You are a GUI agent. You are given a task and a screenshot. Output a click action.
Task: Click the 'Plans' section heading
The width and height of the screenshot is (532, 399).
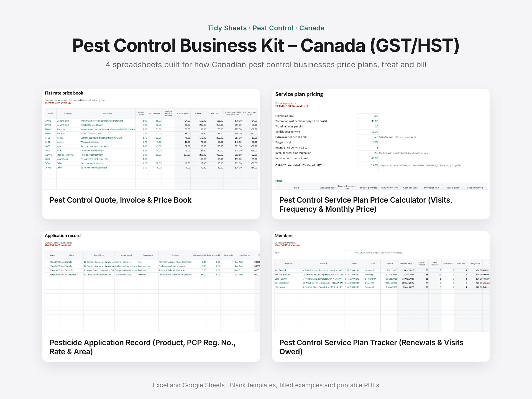coord(278,181)
